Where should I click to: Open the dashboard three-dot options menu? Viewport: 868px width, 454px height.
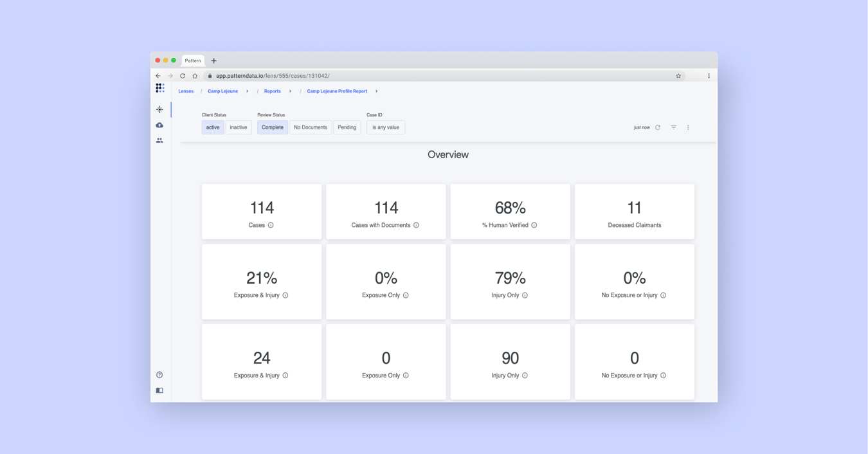[x=688, y=127]
